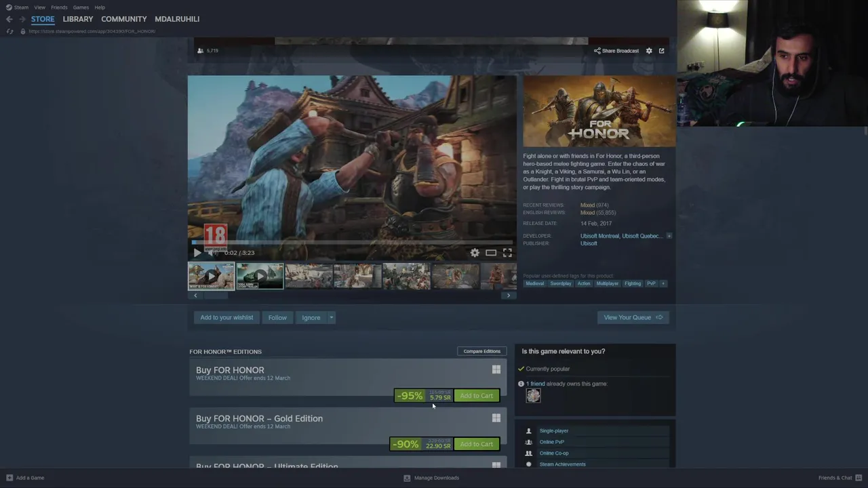Screen dimensions: 868x488
Task: Add base FOR HONOR to cart
Action: coord(477,396)
